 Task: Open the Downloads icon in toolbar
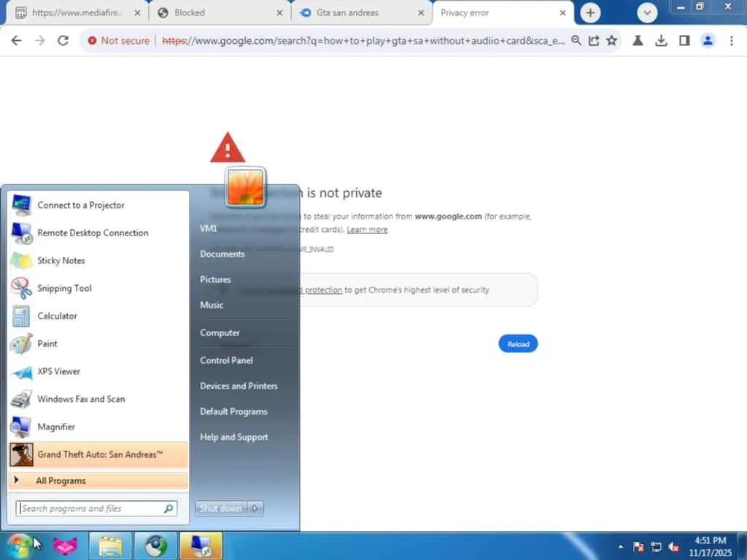pyautogui.click(x=661, y=41)
